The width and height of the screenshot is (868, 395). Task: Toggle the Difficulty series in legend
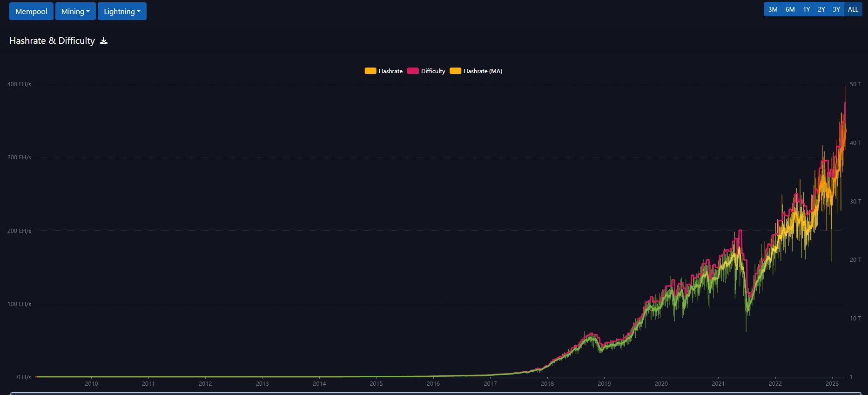pos(426,71)
